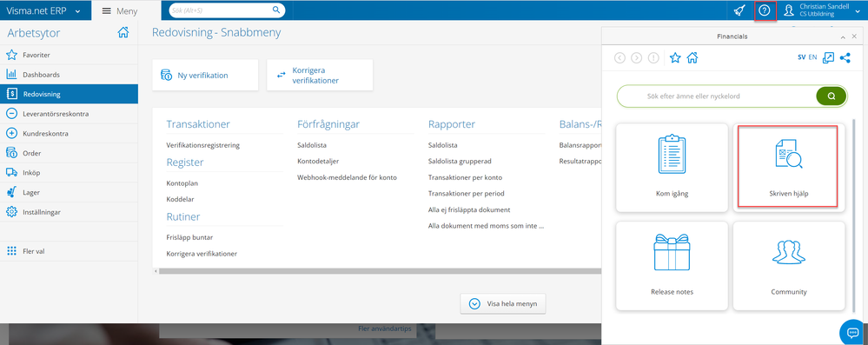The height and width of the screenshot is (345, 868).
Task: Open Kontoplan link
Action: click(182, 182)
